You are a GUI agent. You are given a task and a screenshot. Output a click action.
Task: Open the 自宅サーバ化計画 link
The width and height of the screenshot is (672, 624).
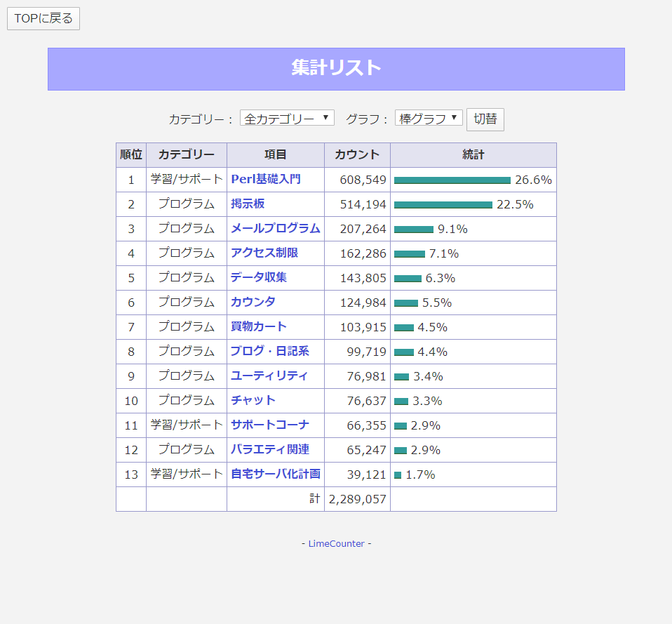click(x=276, y=474)
